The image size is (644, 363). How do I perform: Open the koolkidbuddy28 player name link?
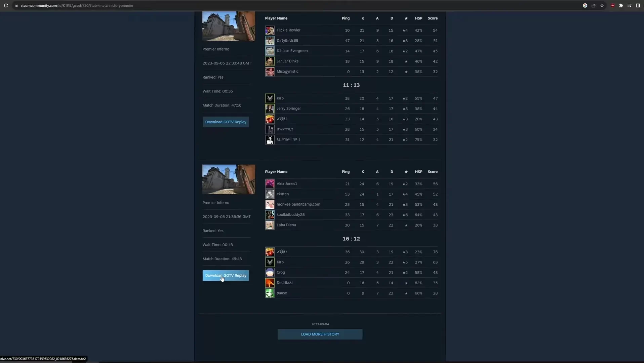(290, 215)
